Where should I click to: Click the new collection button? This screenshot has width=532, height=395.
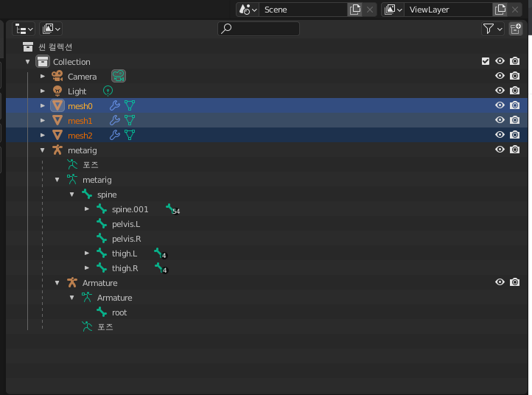coord(515,29)
